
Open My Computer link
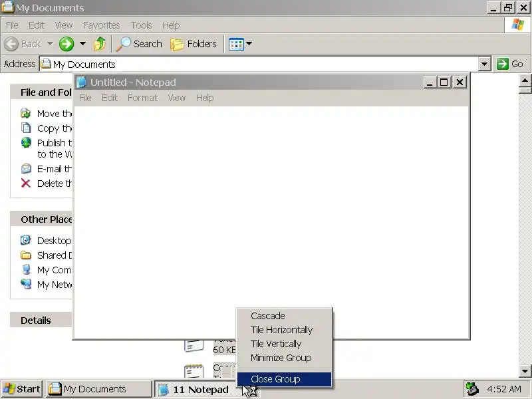pos(55,270)
